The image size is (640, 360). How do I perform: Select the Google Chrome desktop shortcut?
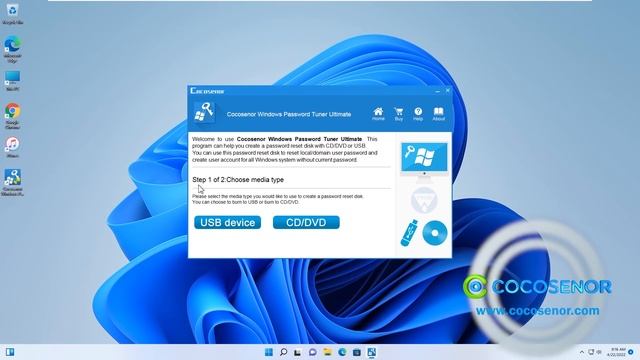tap(12, 116)
